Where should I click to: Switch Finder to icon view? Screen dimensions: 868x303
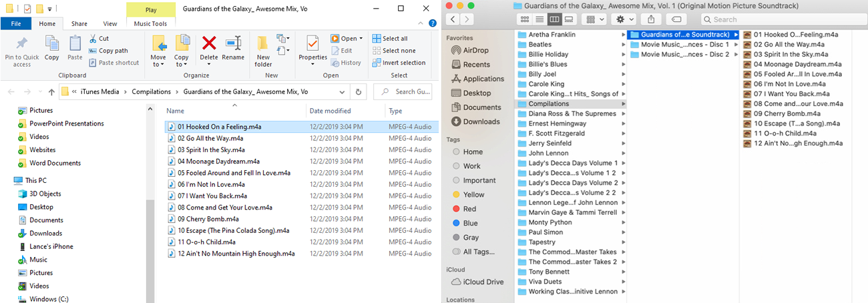(525, 19)
